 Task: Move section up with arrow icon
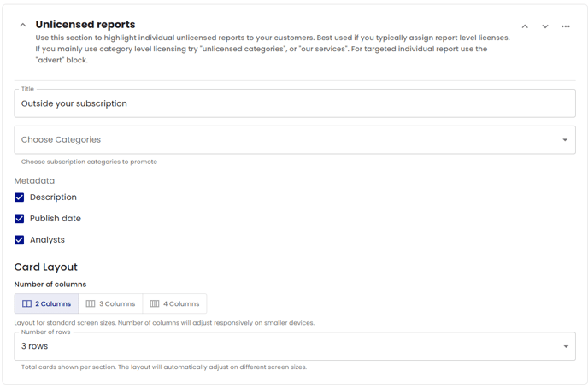coord(525,26)
